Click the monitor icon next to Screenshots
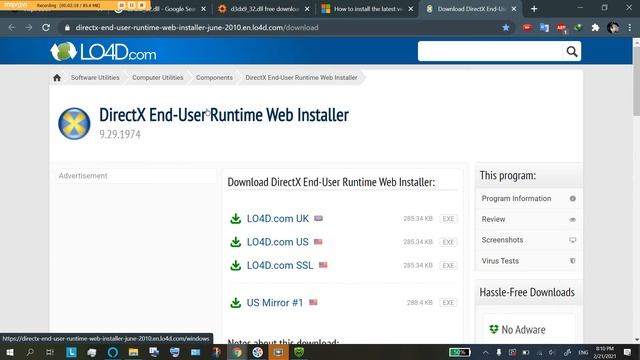This screenshot has width=640, height=360. (x=573, y=240)
